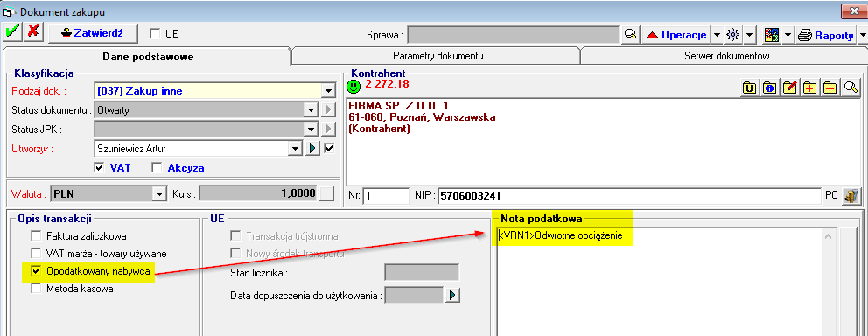The height and width of the screenshot is (336, 868).
Task: Switch to Parametry dokumentu tab
Action: tap(438, 56)
